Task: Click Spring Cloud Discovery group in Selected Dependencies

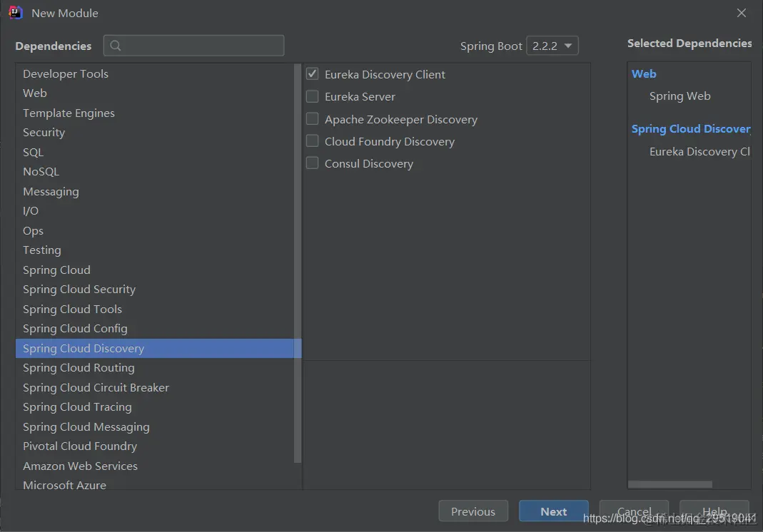Action: click(690, 129)
